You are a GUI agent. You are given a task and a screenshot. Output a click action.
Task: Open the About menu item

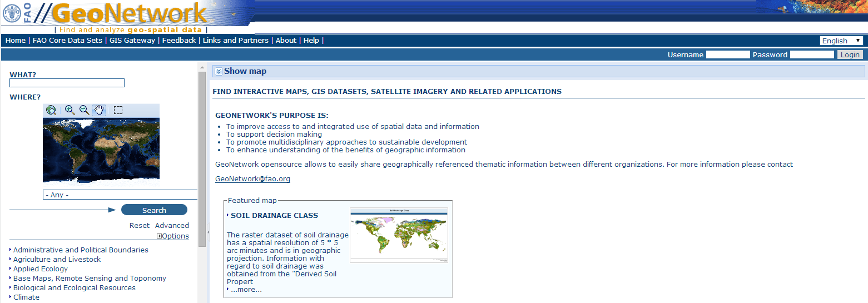coord(286,41)
